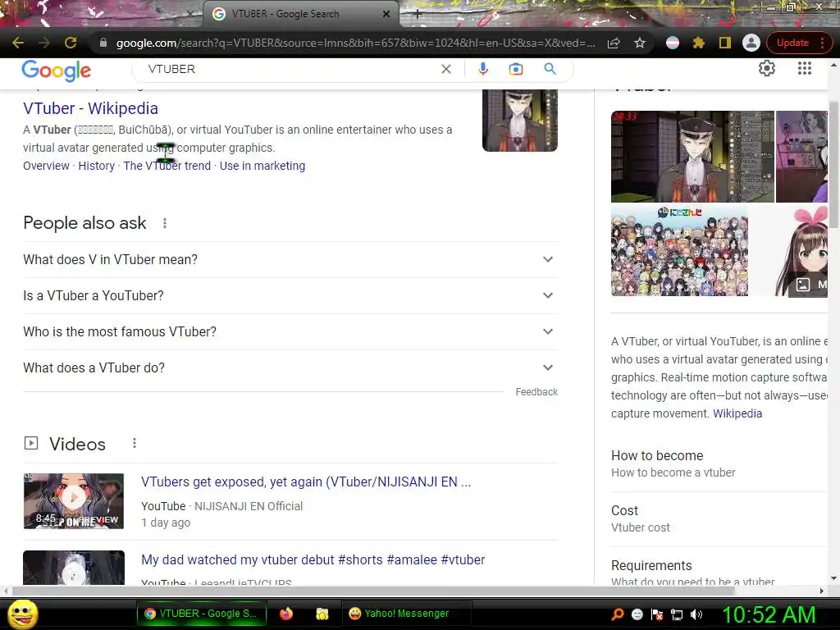Viewport: 840px width, 630px height.
Task: Click the Google logo
Action: tap(57, 71)
